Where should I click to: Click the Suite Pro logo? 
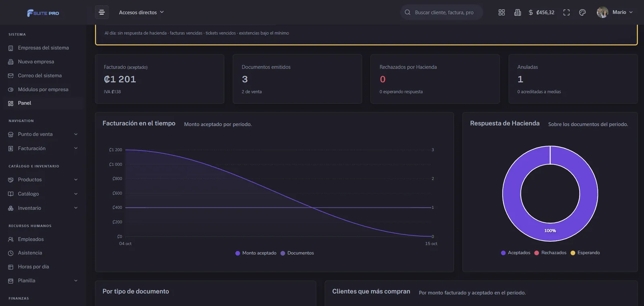click(43, 13)
